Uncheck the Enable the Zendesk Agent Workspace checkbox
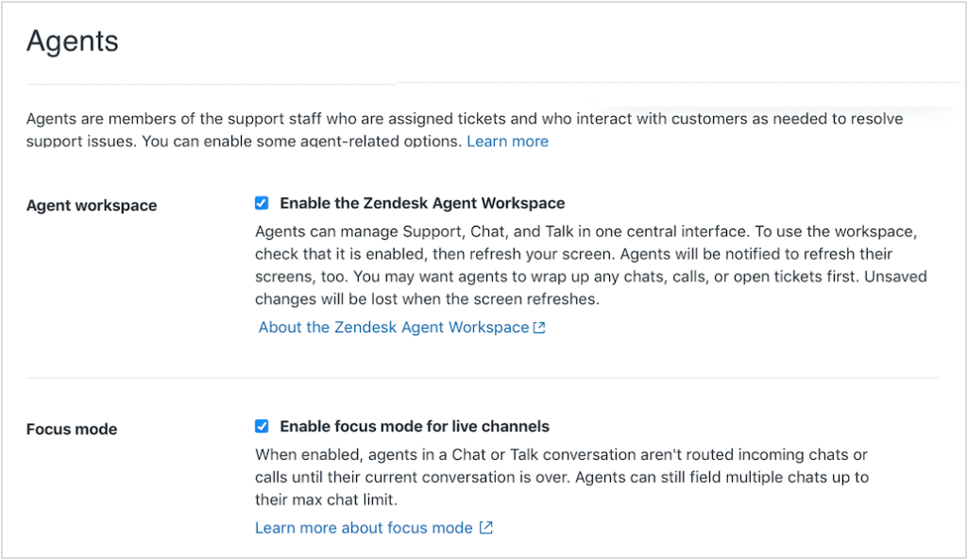 (x=262, y=203)
